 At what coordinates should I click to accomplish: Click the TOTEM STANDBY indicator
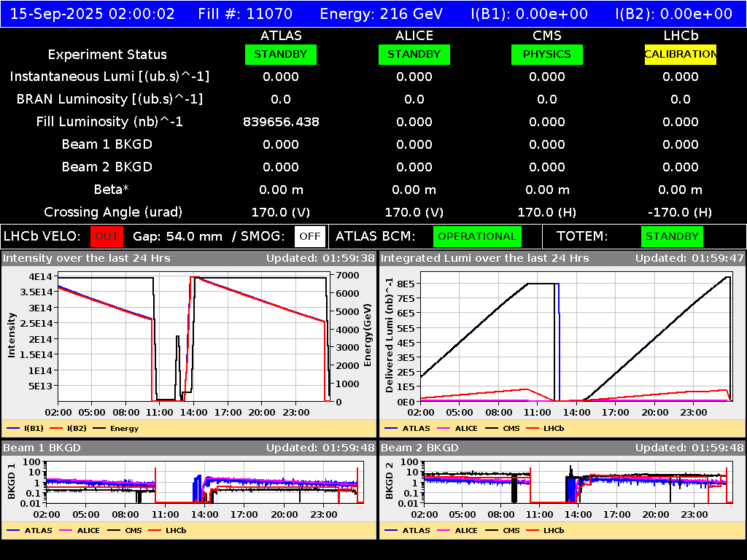672,236
